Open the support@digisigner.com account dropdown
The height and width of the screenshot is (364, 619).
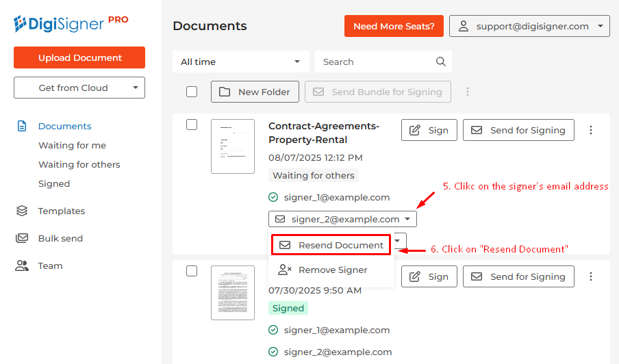[x=529, y=26]
